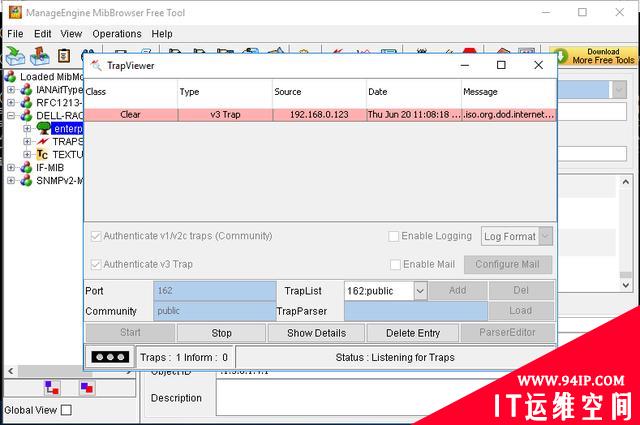Expand the TRAPS tree node
This screenshot has width=640, height=425.
click(x=27, y=142)
